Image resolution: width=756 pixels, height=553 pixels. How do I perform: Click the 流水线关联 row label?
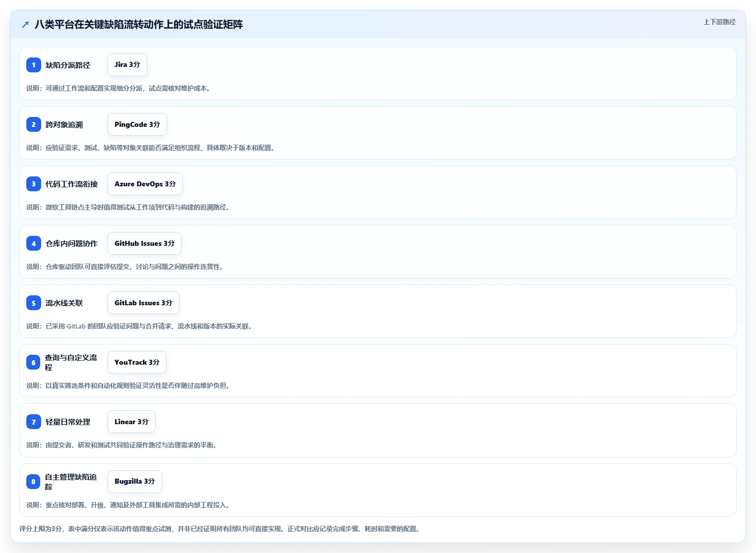pos(64,303)
